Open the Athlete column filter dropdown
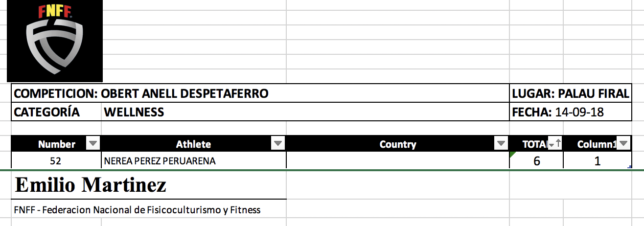Viewport: 644px width, 226px height. (278, 144)
